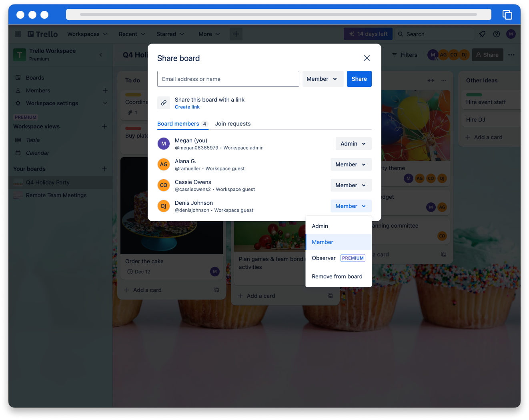Click the Dec 12 due date badge

point(139,272)
